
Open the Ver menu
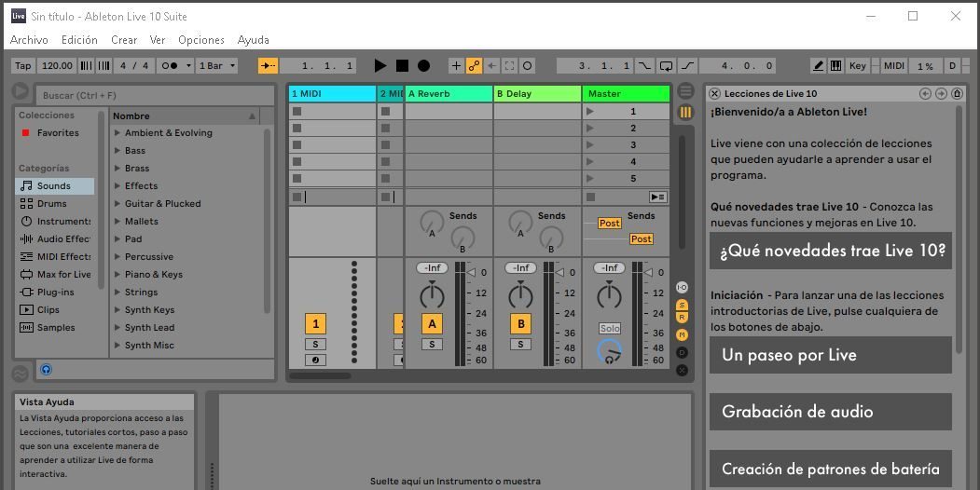click(158, 40)
